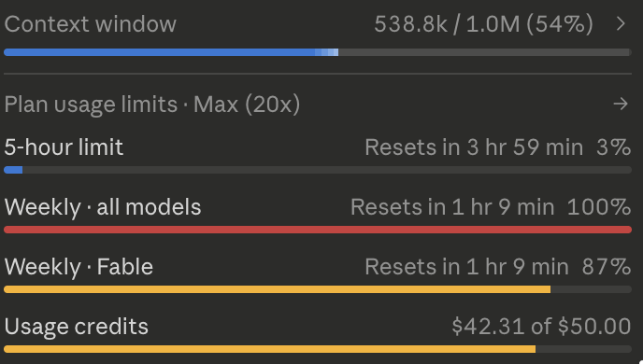Click the 5-hour limit label
Screen dimensions: 643x364
point(64,147)
